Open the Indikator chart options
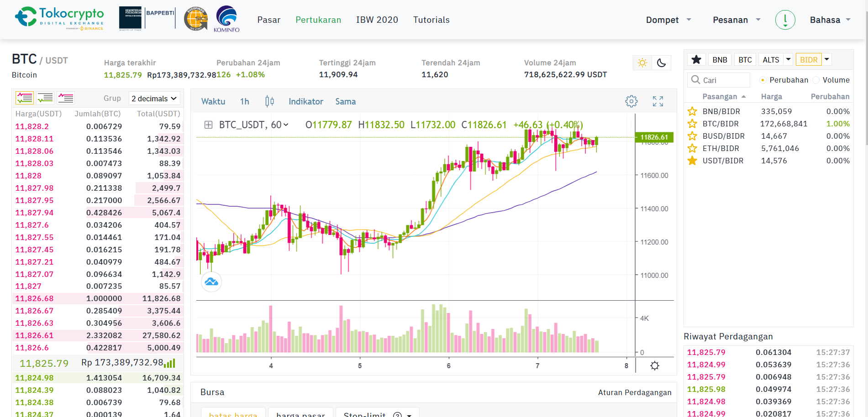The width and height of the screenshot is (868, 417). [305, 102]
